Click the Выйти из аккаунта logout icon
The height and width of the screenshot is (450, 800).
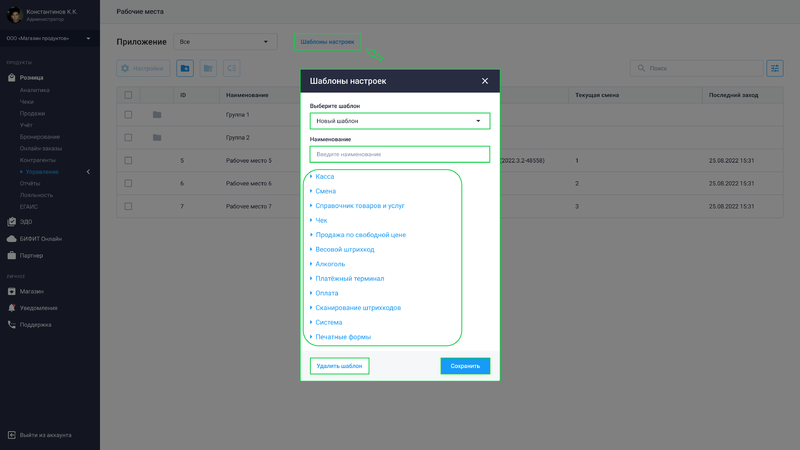[x=12, y=435]
